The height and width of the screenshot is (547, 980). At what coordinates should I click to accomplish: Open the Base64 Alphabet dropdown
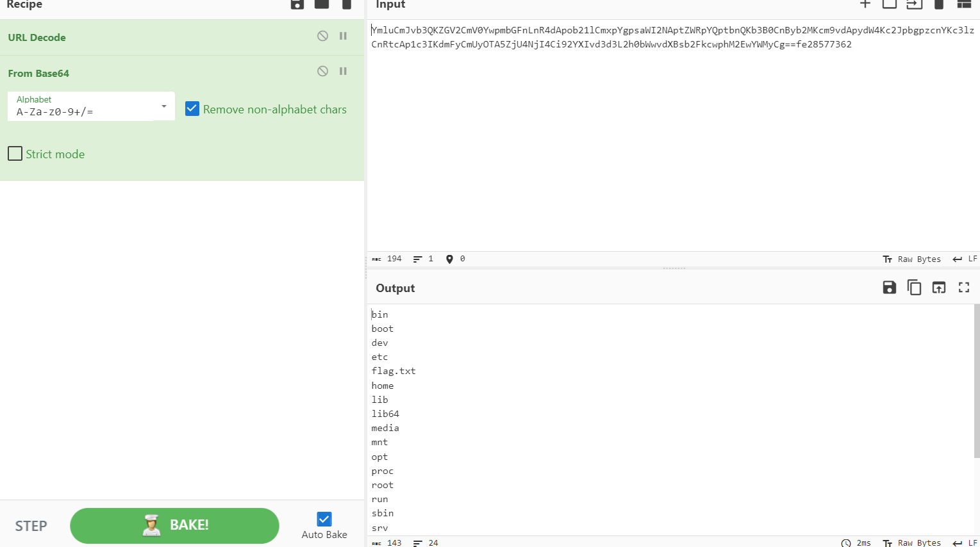click(164, 106)
